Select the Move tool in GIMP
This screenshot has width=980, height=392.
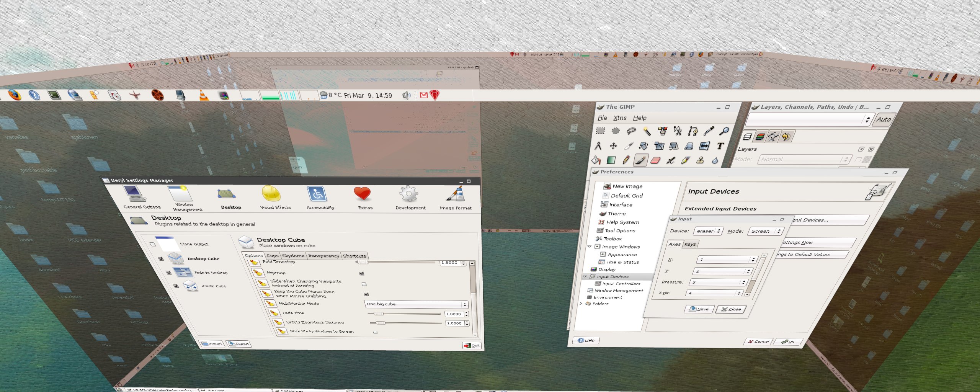tap(613, 145)
